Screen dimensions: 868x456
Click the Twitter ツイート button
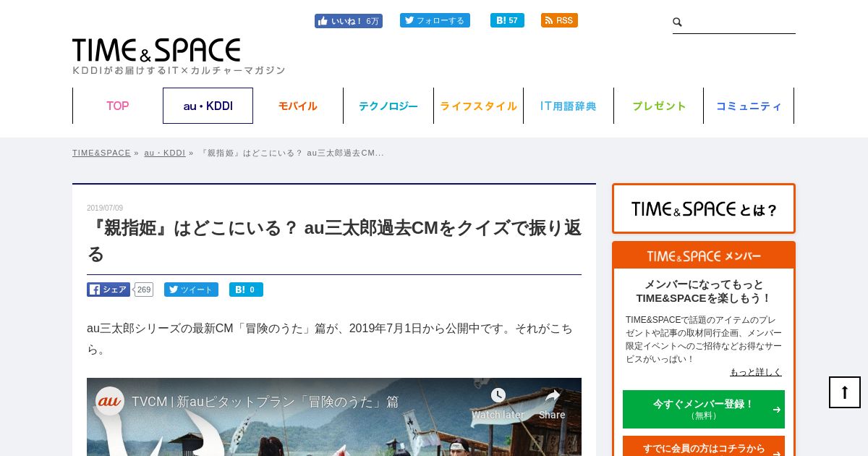tap(191, 290)
